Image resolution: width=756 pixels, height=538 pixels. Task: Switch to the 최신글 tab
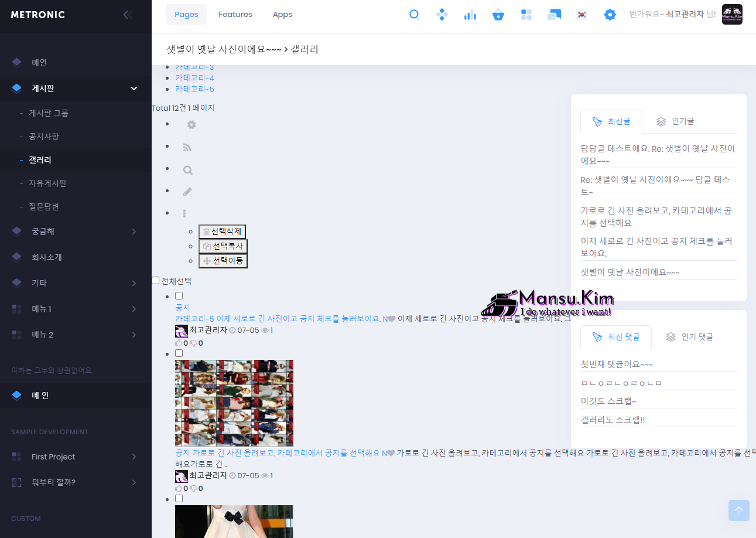611,121
